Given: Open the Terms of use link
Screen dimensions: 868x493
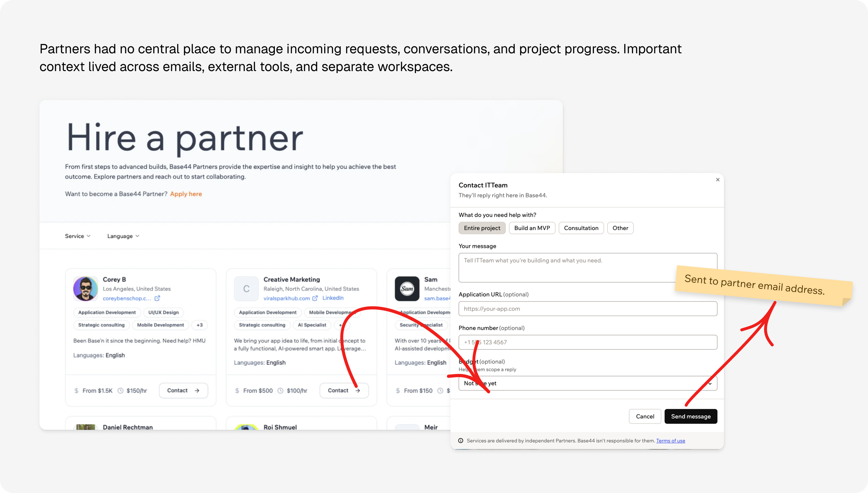Looking at the screenshot, I should 670,441.
